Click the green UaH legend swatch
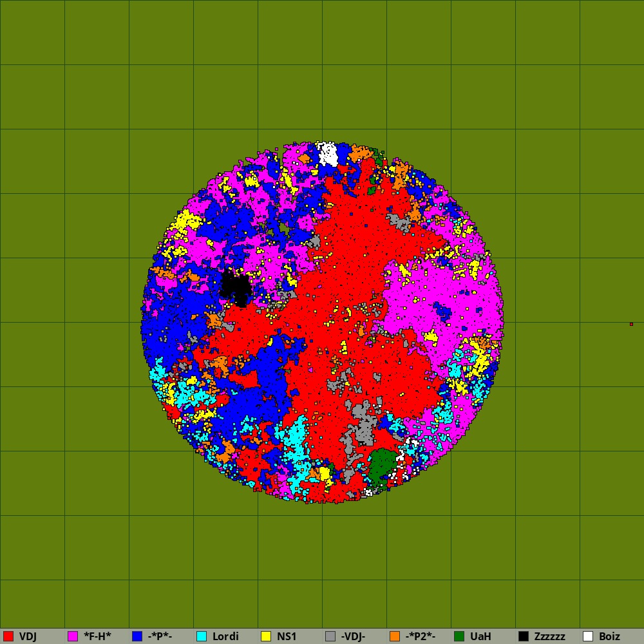The width and height of the screenshot is (644, 644). (459, 636)
